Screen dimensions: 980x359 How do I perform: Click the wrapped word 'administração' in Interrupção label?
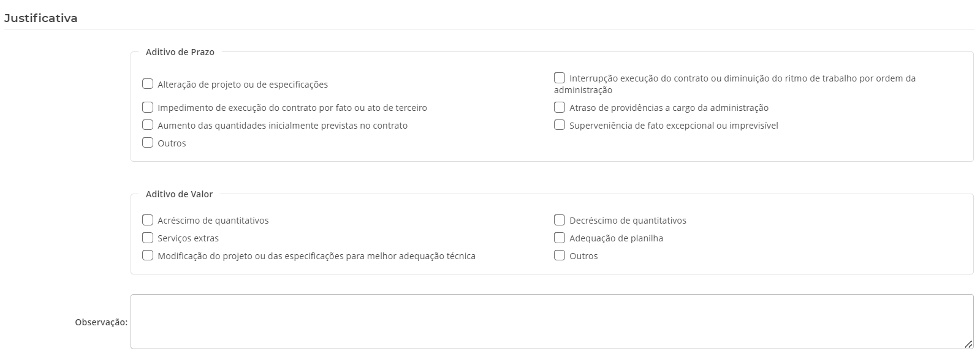583,90
